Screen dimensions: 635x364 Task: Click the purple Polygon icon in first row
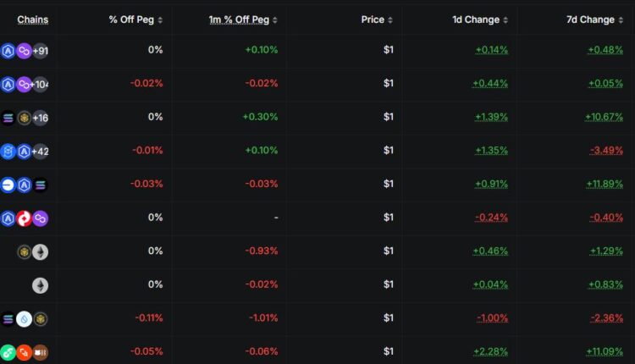24,51
